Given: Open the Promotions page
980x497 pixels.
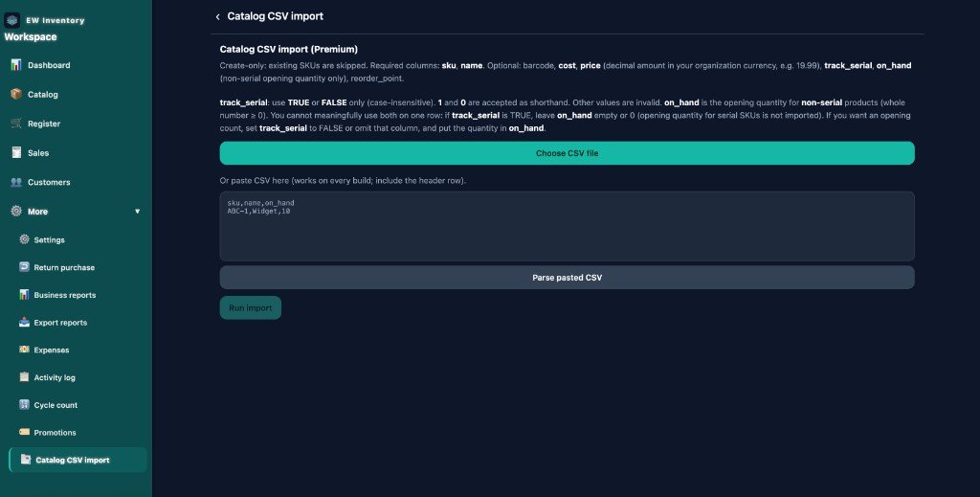Looking at the screenshot, I should point(55,432).
